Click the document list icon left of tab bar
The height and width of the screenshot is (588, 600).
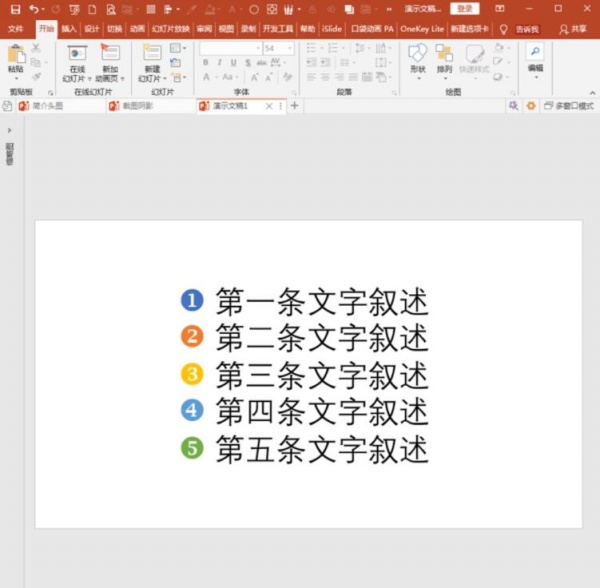pyautogui.click(x=7, y=106)
